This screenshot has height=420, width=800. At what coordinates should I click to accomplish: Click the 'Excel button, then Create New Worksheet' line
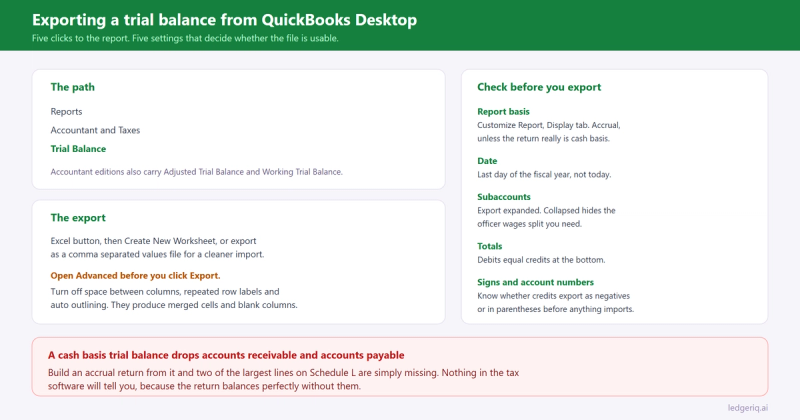coord(154,241)
